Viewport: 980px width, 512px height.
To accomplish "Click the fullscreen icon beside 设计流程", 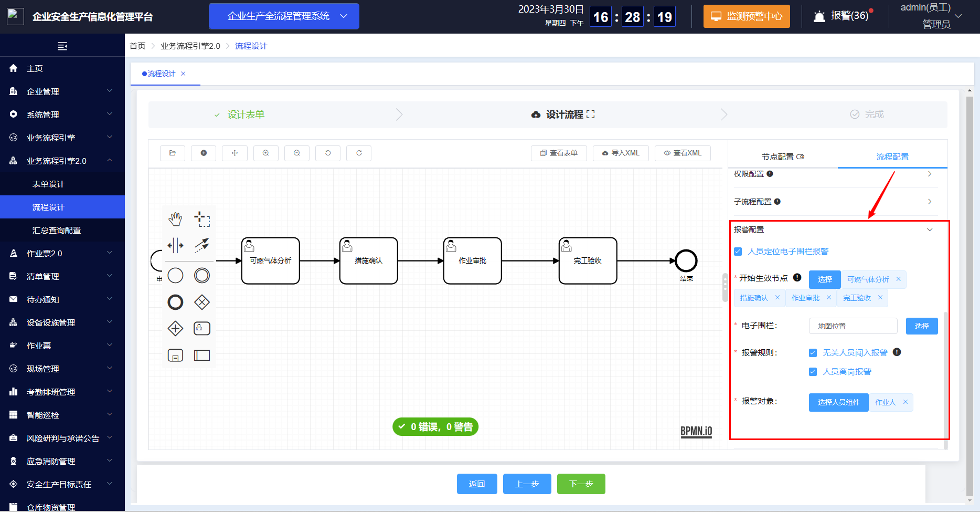I will click(x=591, y=114).
